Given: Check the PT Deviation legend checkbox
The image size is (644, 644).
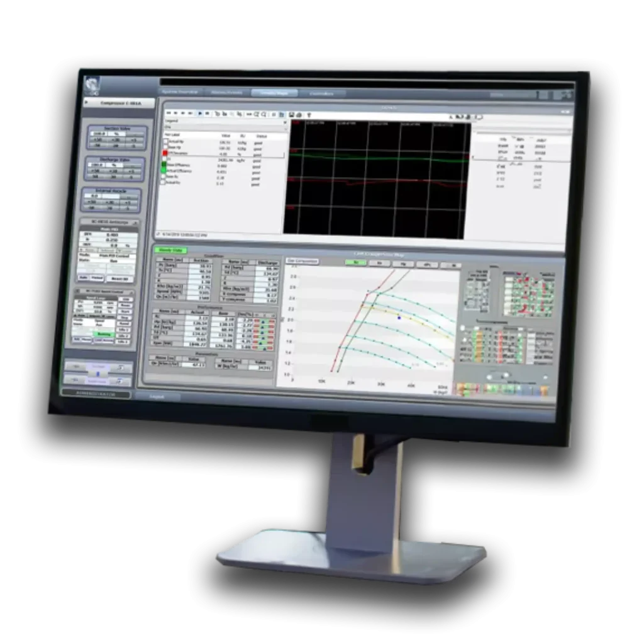Looking at the screenshot, I should coord(164,153).
